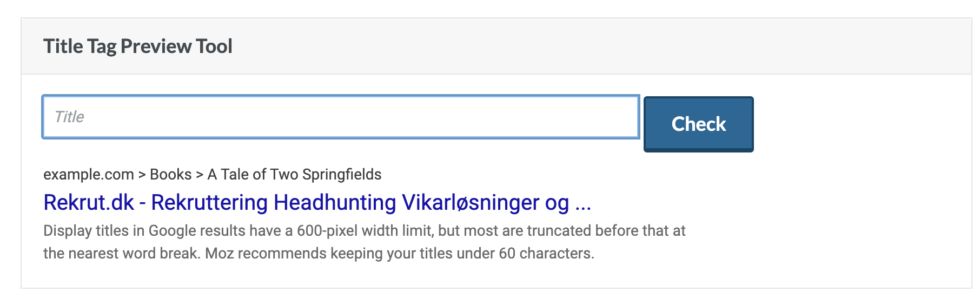Click the 'Title Tag Preview Tool' heading
Viewport: 980px width, 292px height.
(138, 47)
